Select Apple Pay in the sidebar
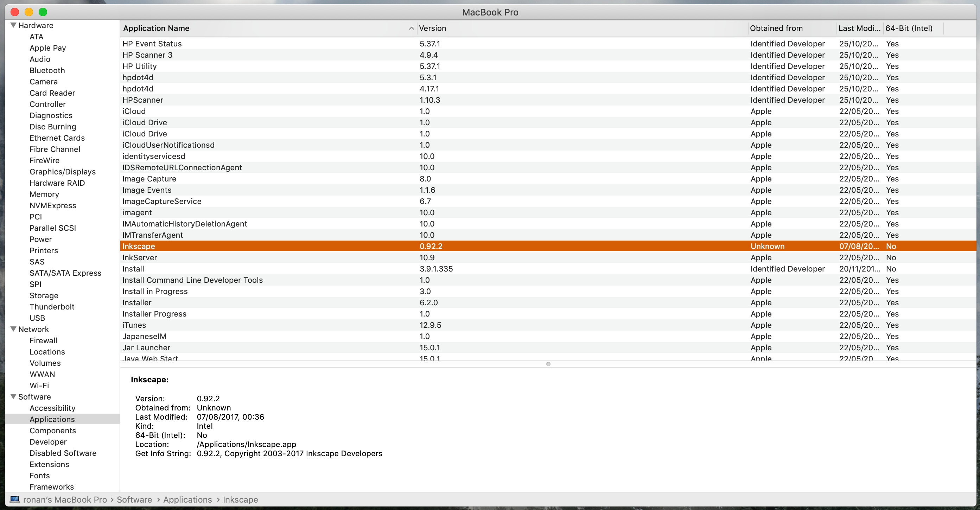 coord(48,48)
